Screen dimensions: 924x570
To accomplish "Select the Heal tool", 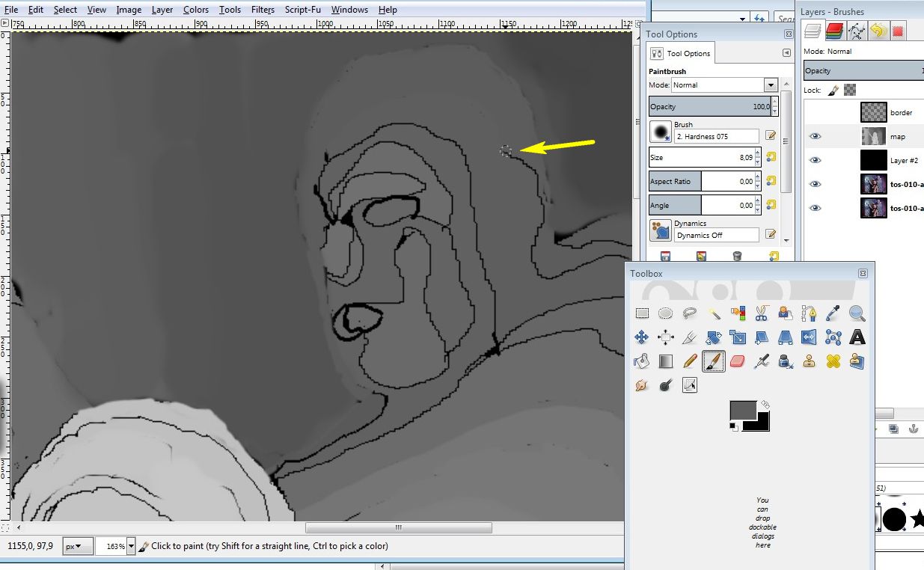I will click(833, 362).
